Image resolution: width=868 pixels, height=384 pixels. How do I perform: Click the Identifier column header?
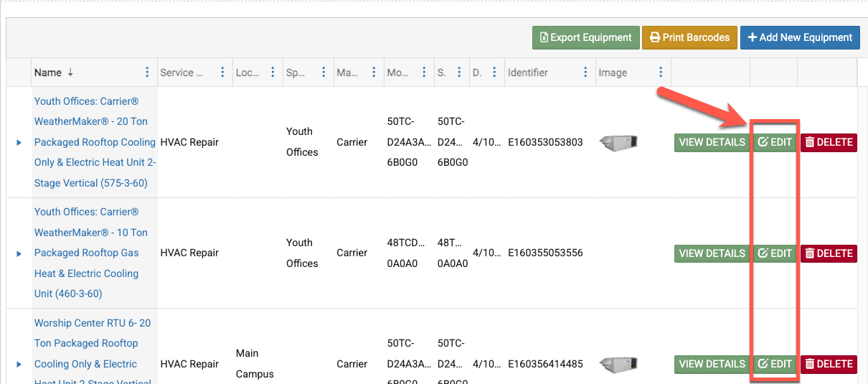(x=528, y=72)
